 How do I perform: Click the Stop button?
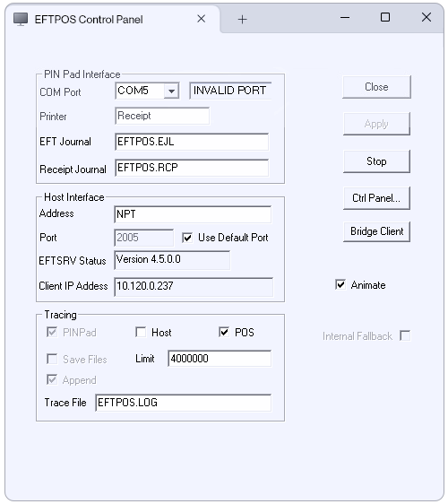coord(376,161)
